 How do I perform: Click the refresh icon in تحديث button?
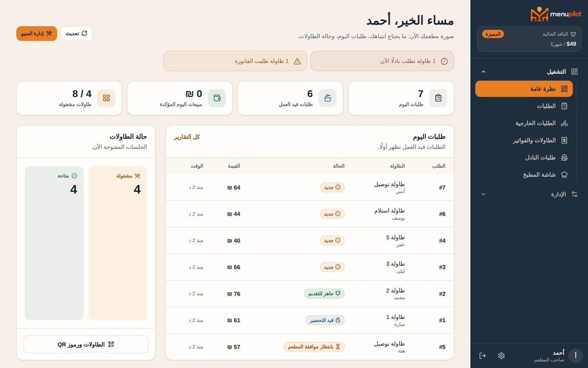(84, 33)
